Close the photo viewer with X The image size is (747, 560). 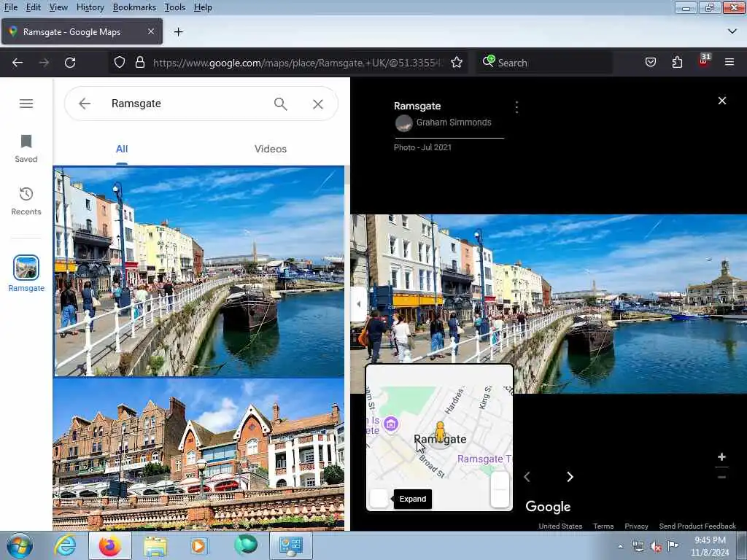(721, 101)
